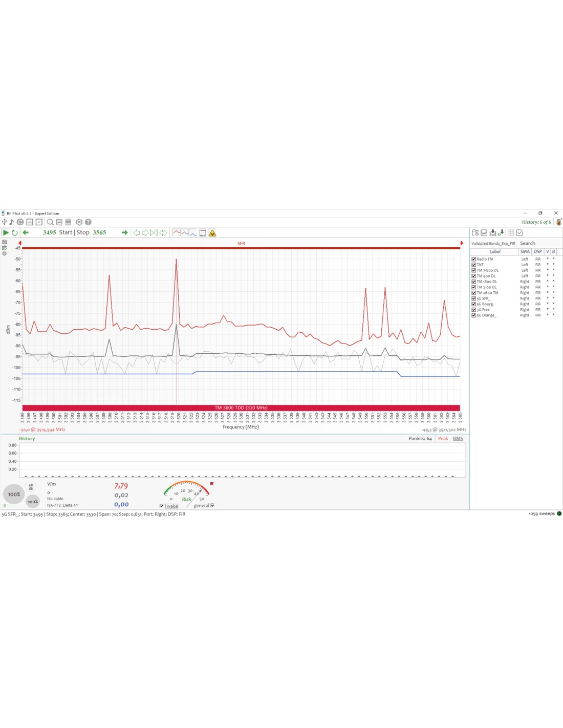563x728 pixels.
Task: Switch history view to RMS
Action: point(458,439)
